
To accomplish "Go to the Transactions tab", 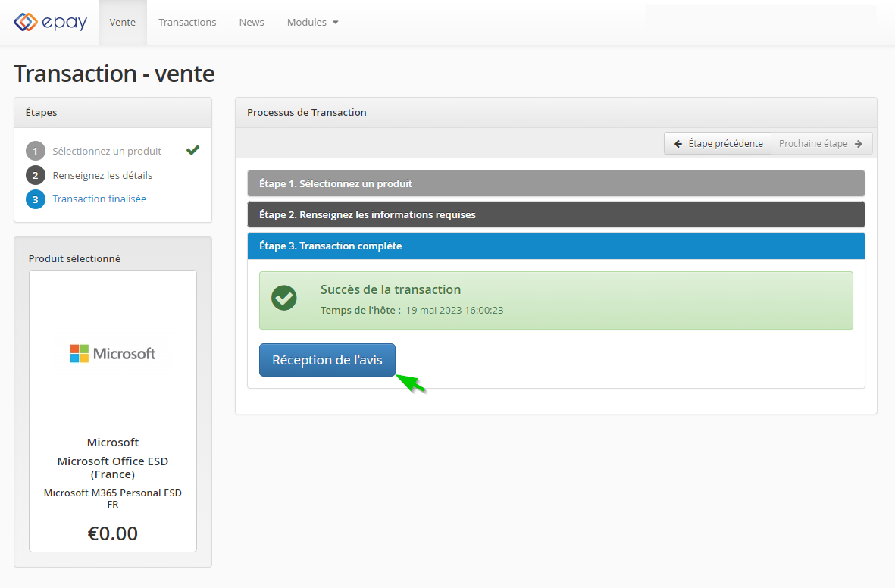I will (187, 22).
